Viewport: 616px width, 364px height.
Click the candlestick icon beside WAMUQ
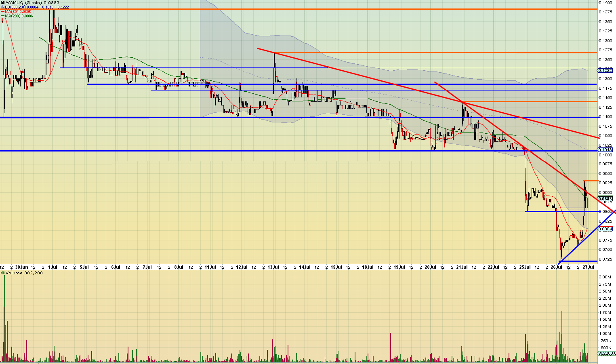click(x=2, y=2)
